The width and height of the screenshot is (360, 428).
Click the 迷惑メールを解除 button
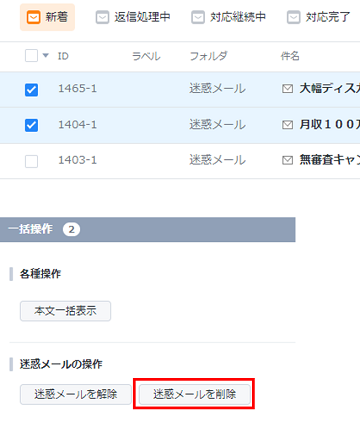click(76, 394)
